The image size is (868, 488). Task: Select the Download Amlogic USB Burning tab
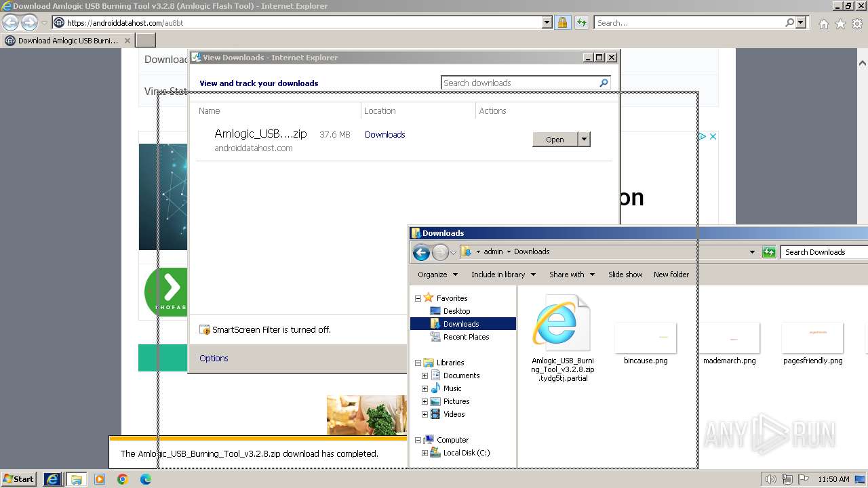tap(66, 41)
